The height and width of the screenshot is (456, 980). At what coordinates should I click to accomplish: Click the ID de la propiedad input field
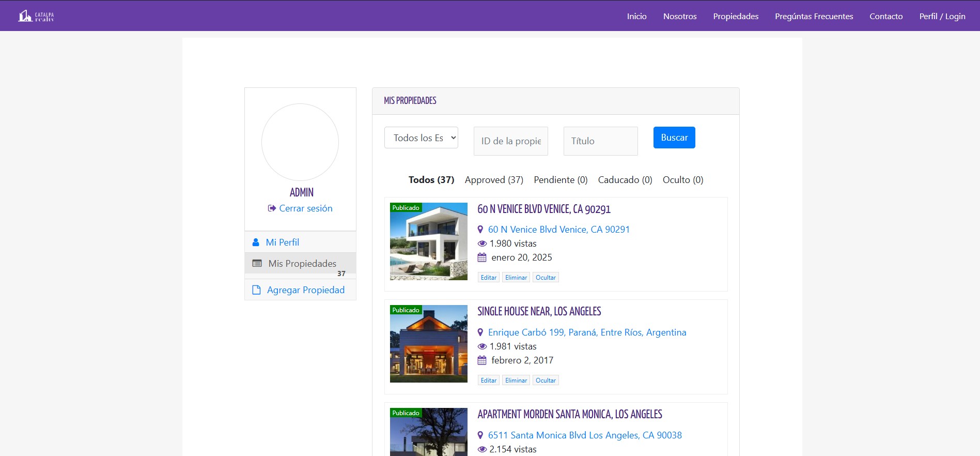coord(511,141)
